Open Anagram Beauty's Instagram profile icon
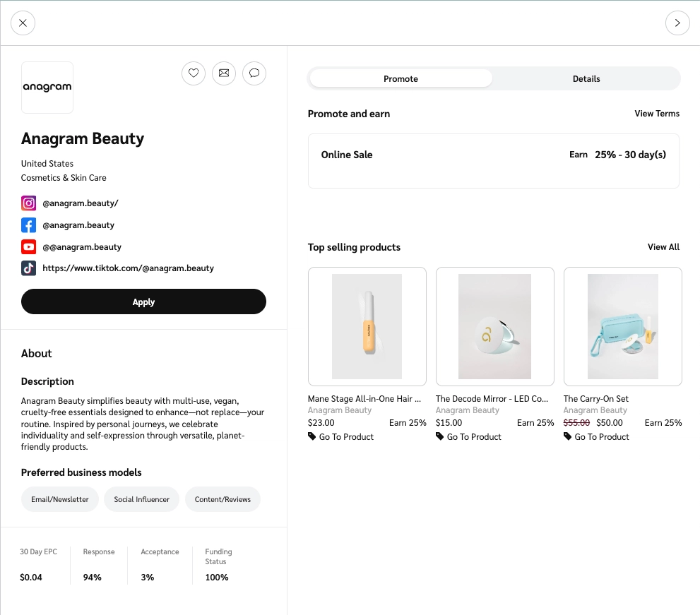Image resolution: width=700 pixels, height=615 pixels. [x=28, y=203]
